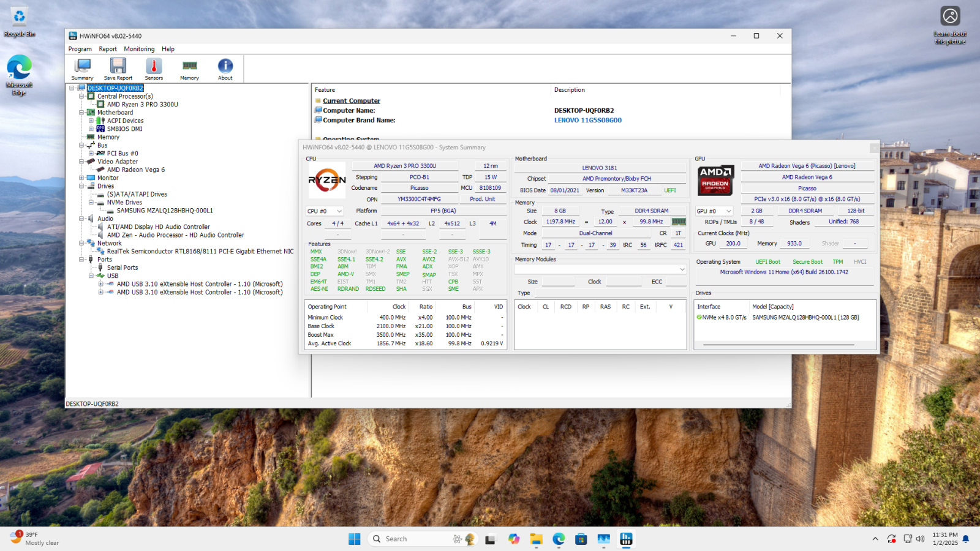Click the AMD Radeon Graphics logo in GPU section

pyautogui.click(x=715, y=179)
